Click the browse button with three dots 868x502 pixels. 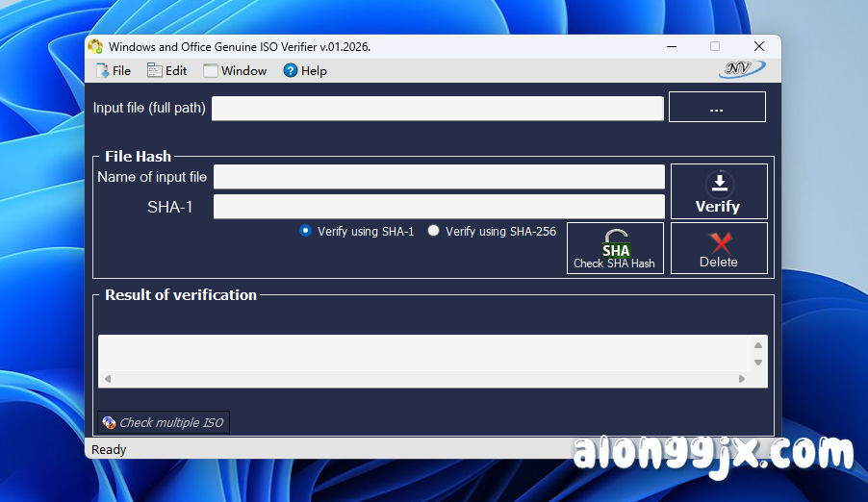(x=717, y=107)
